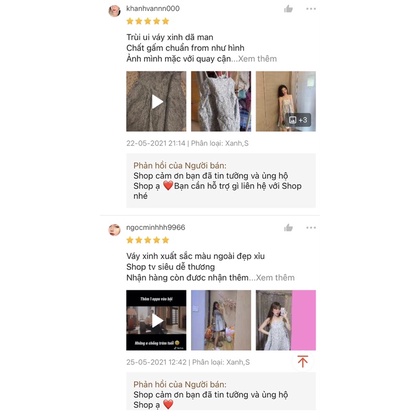View the photo of girl in blue dress in room
This screenshot has width=420, height=420.
221,320
